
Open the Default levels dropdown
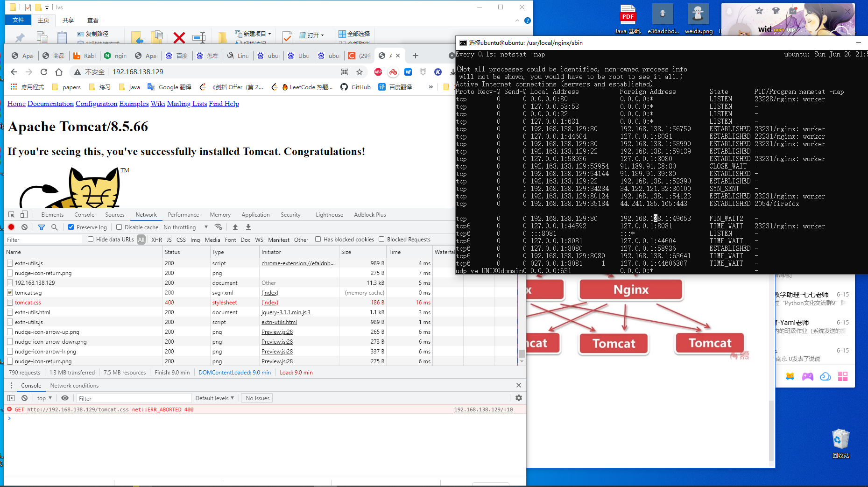(215, 398)
